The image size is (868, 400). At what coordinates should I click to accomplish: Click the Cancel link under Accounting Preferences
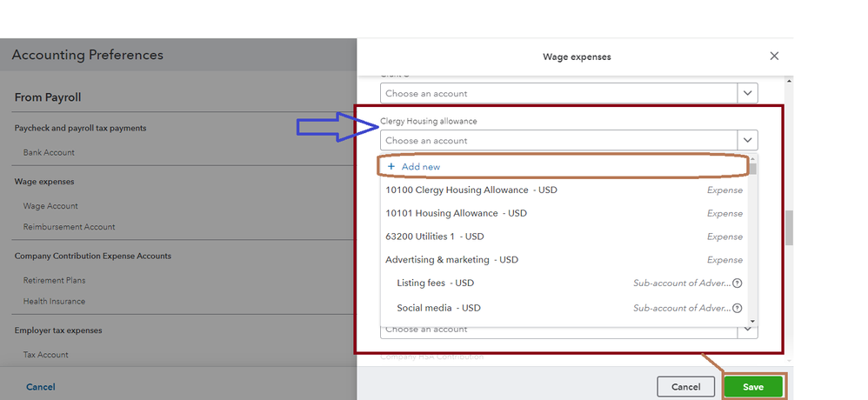pyautogui.click(x=40, y=387)
